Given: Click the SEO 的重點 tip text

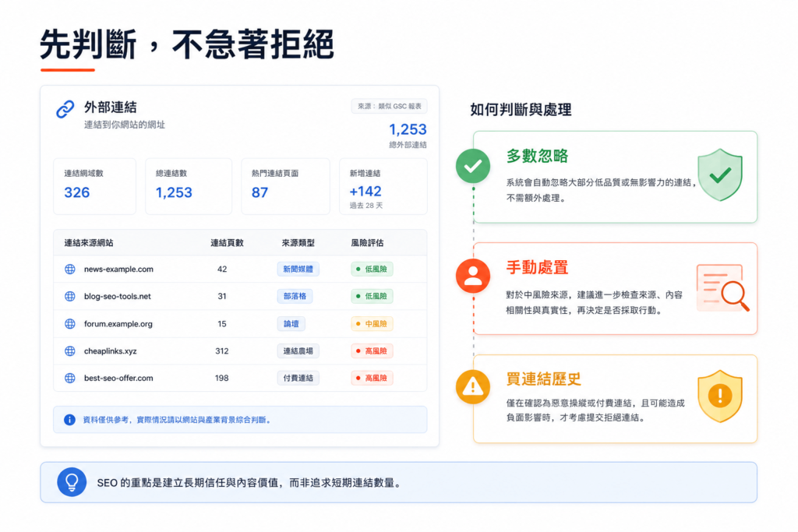Looking at the screenshot, I should pos(249,483).
